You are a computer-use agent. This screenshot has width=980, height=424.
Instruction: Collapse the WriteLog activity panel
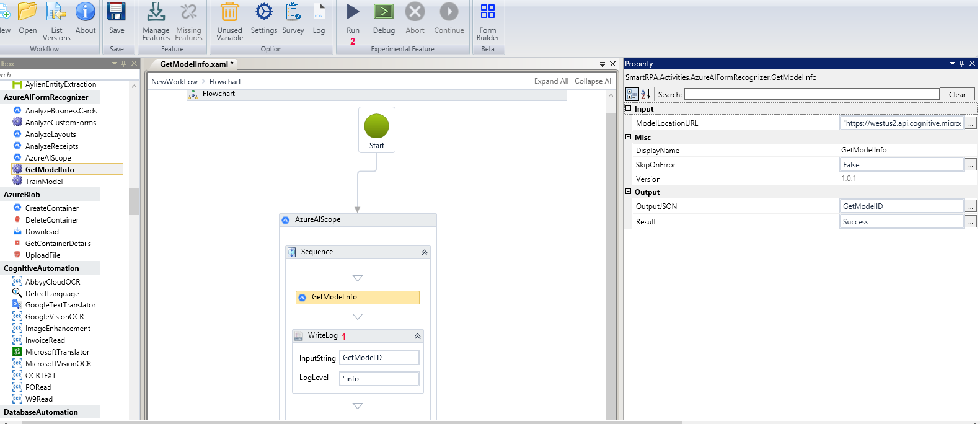point(417,336)
